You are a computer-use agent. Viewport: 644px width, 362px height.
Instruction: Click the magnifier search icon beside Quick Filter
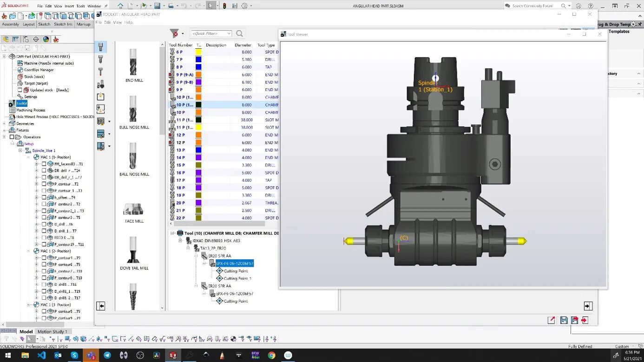coord(239,33)
